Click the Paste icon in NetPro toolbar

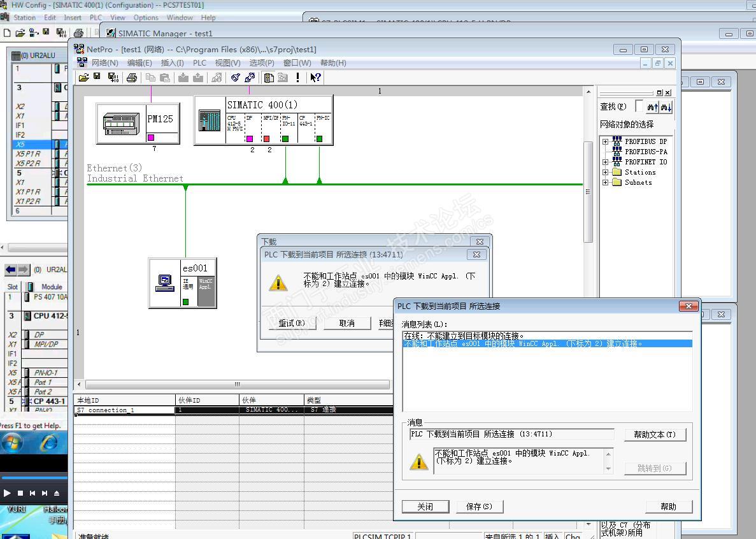165,78
